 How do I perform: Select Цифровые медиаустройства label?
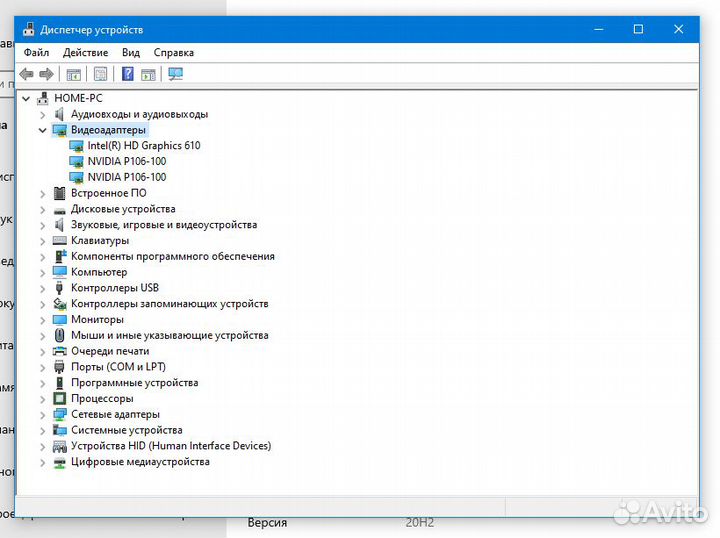pyautogui.click(x=140, y=462)
